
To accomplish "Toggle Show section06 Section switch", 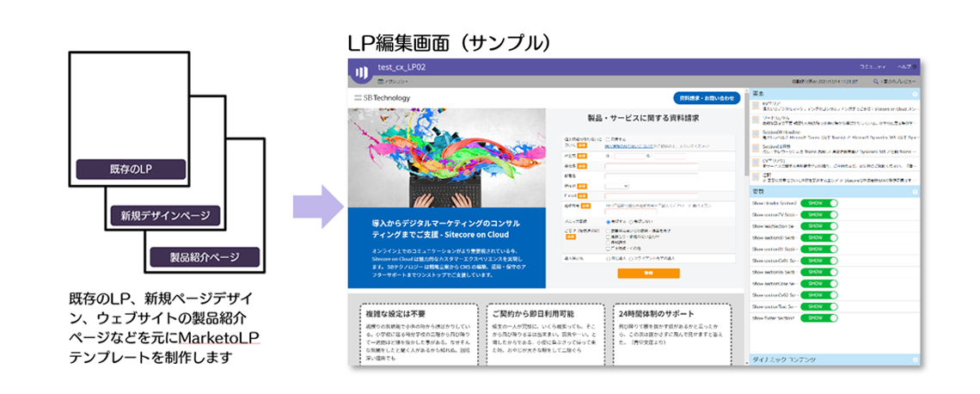I will [x=818, y=272].
